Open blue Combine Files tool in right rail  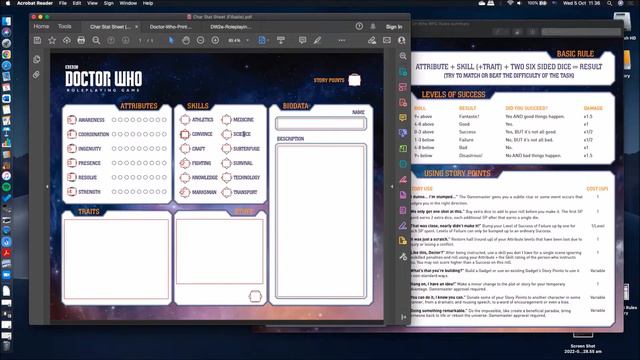(x=403, y=133)
